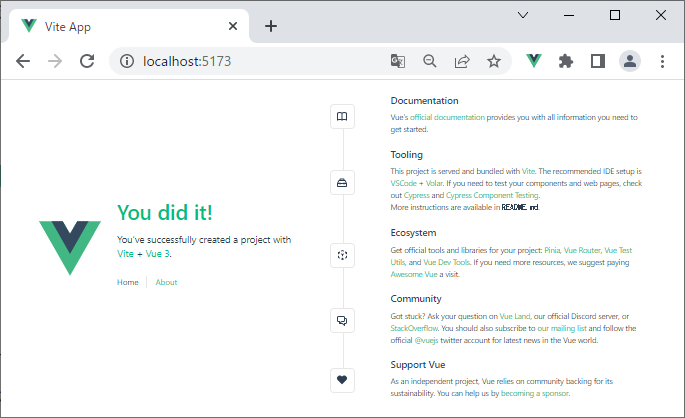Open the Awesome Vue link

[414, 274]
